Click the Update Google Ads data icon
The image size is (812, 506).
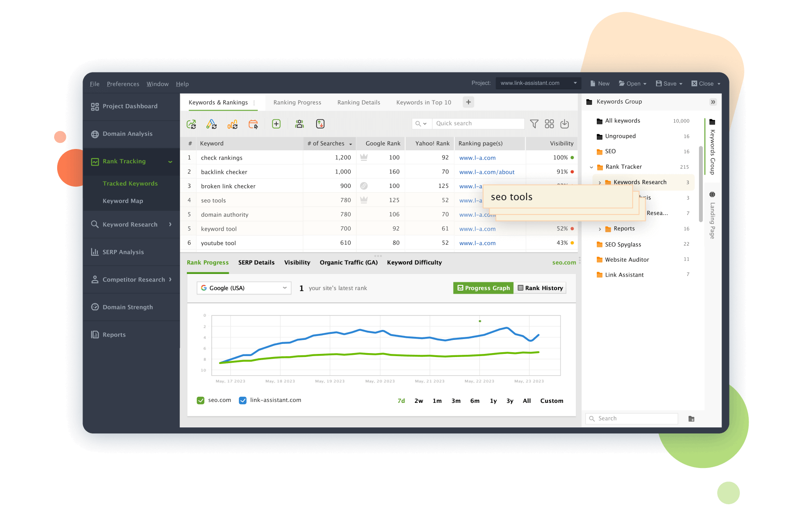[x=212, y=124]
